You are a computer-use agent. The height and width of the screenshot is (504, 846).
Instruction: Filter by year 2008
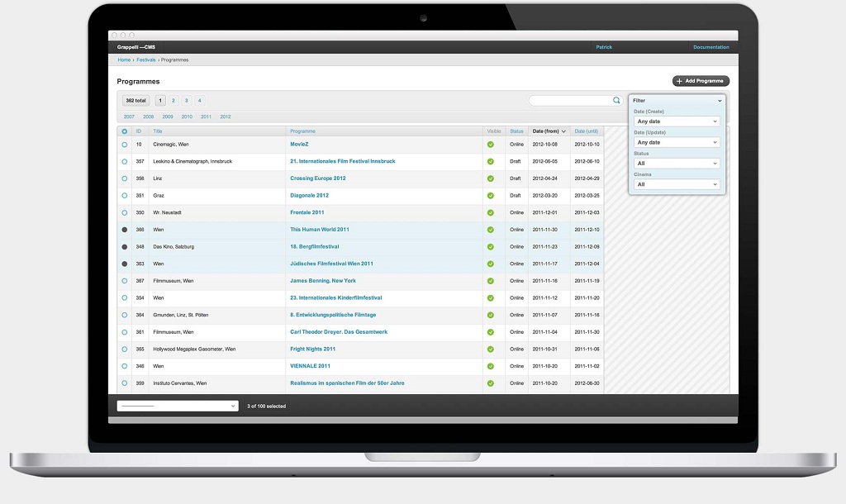149,116
